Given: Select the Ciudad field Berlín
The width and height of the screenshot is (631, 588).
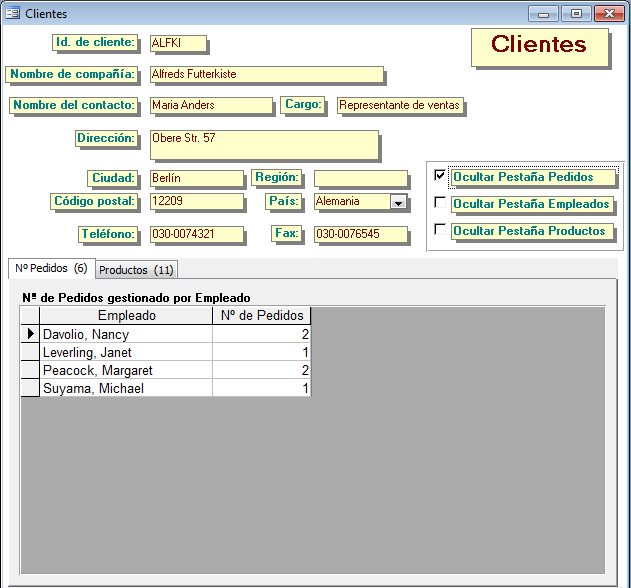Looking at the screenshot, I should pos(197,178).
